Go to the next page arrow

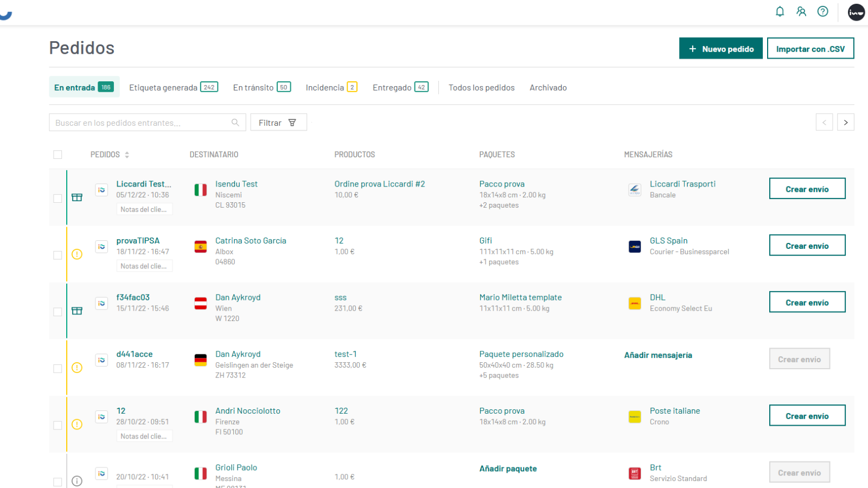(x=845, y=123)
